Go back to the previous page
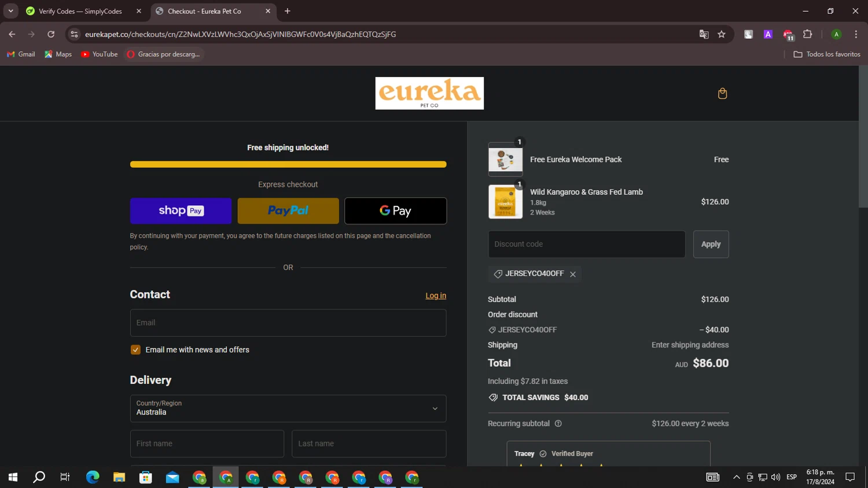This screenshot has height=488, width=868. pos(12,34)
